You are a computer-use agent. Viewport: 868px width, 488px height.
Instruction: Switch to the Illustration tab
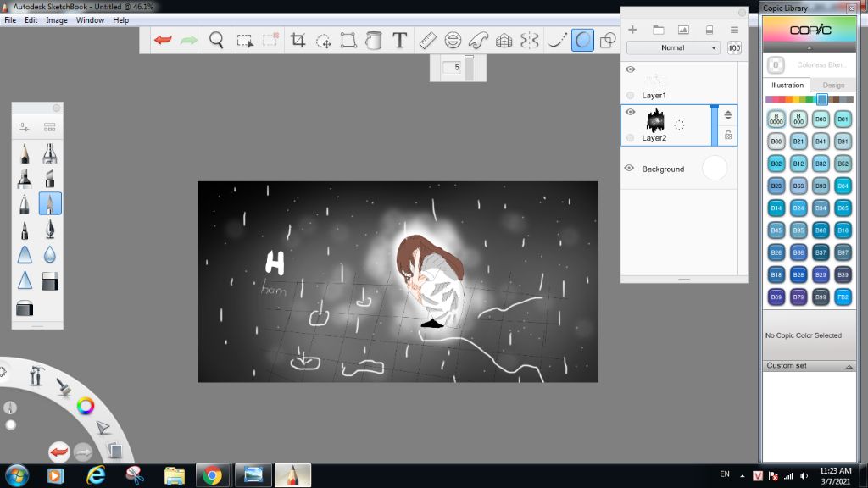pyautogui.click(x=787, y=86)
